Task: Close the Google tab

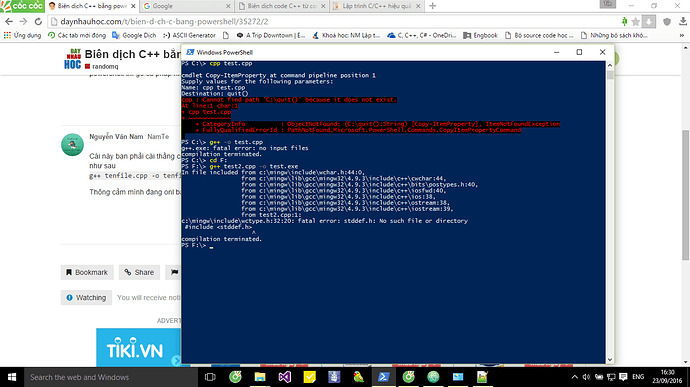Action: (x=228, y=6)
